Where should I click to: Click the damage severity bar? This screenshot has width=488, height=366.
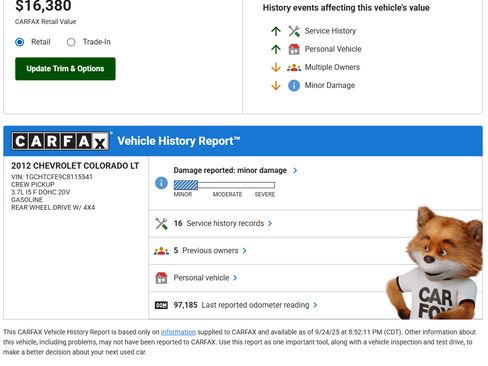[x=224, y=185]
